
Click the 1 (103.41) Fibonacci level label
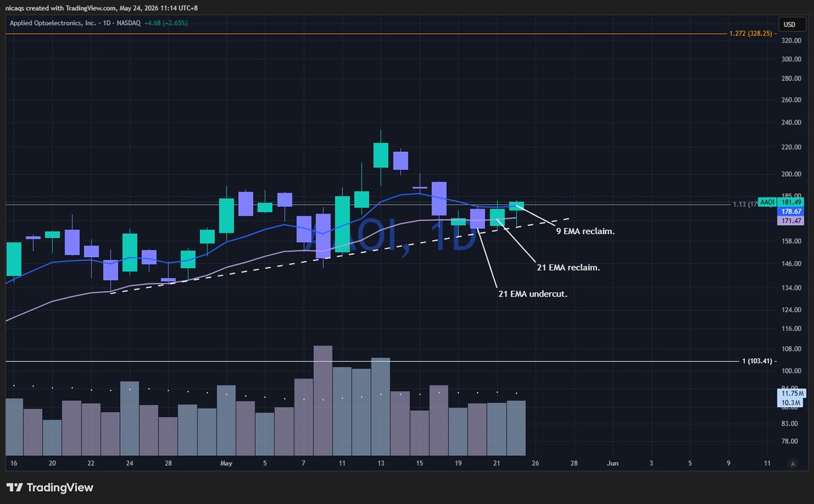tap(757, 362)
